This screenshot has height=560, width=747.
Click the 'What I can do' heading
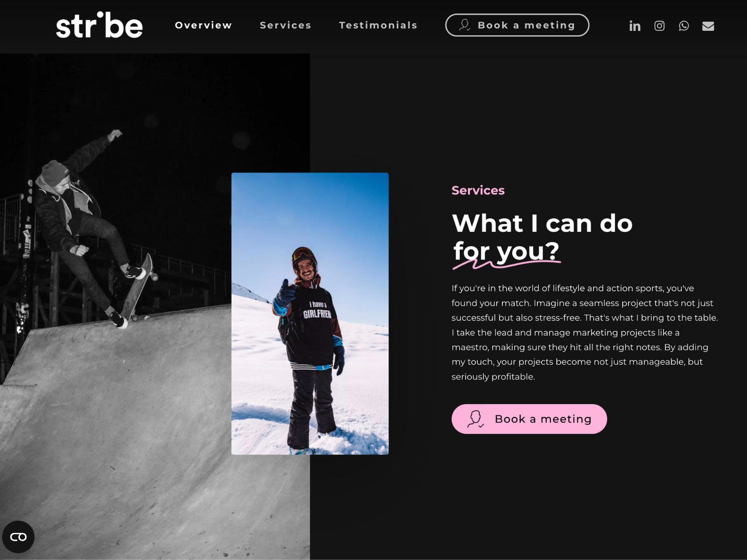pos(542,223)
